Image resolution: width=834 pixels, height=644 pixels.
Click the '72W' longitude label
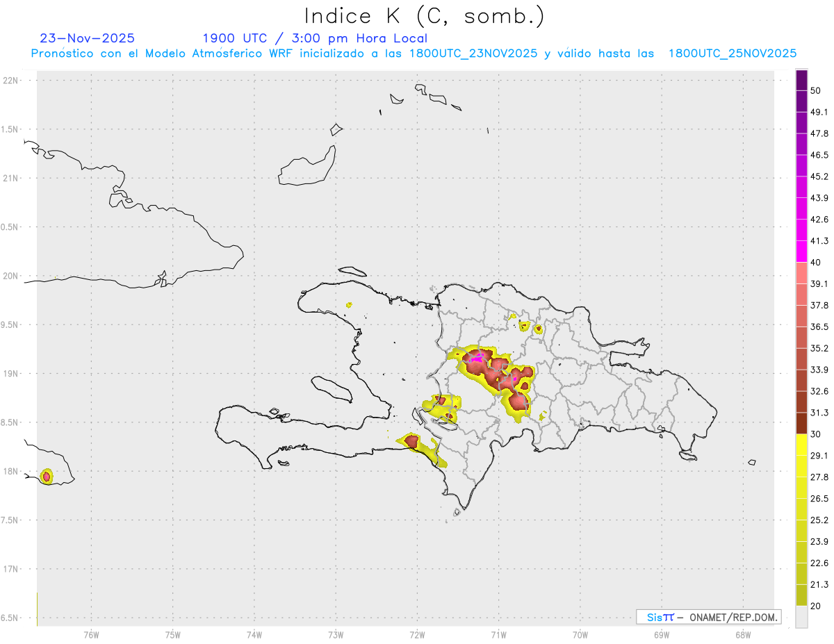pyautogui.click(x=418, y=635)
